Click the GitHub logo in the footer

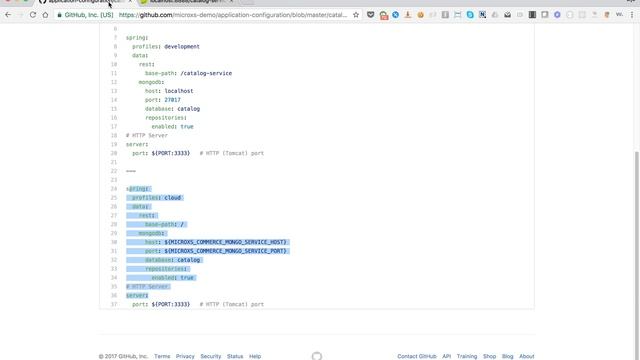click(x=317, y=356)
